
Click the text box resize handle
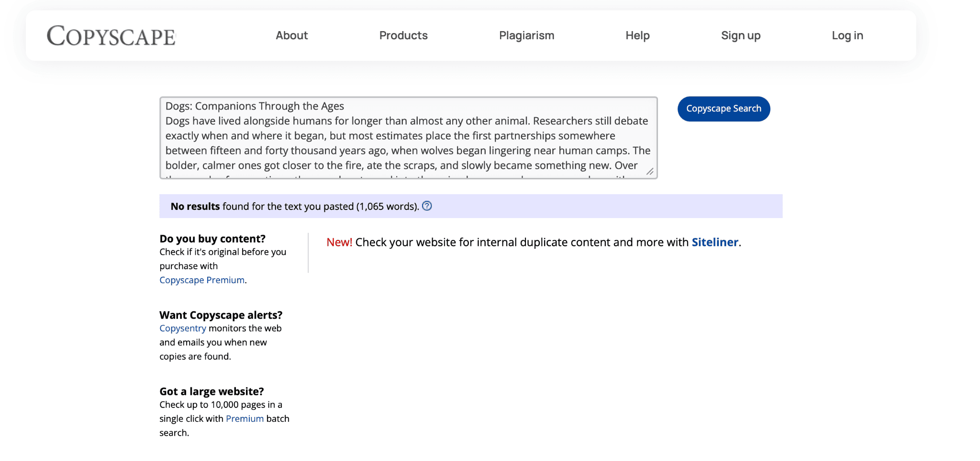(x=650, y=171)
